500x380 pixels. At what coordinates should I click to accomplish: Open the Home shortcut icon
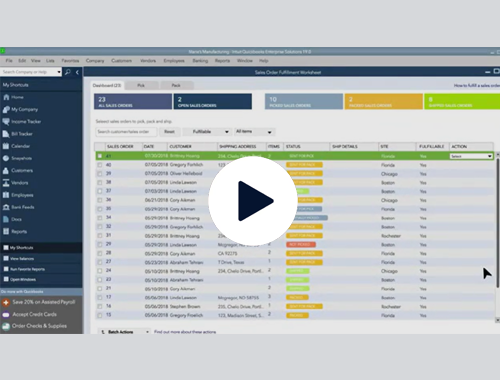(6, 97)
